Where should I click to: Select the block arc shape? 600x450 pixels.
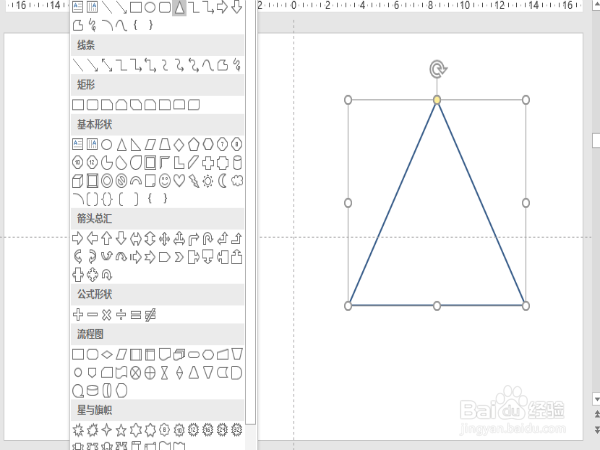point(136,181)
